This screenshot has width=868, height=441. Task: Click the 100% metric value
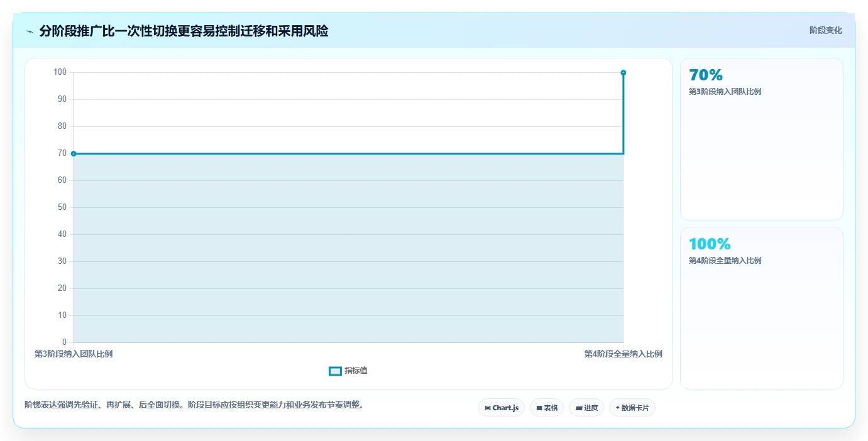pos(710,244)
